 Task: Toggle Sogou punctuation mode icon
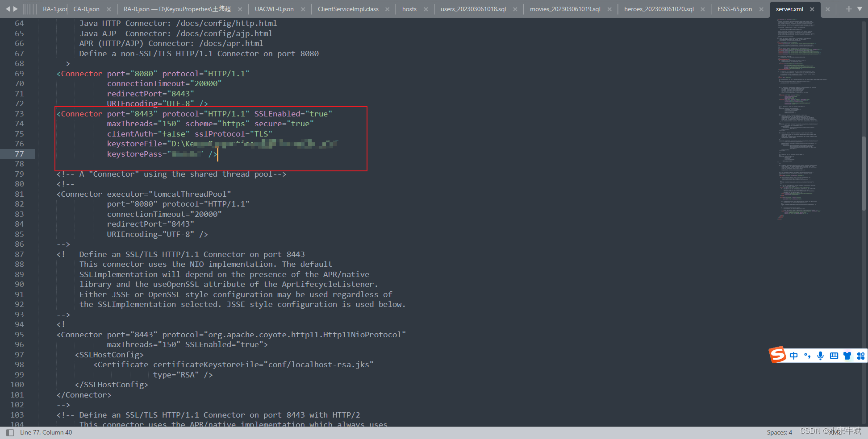tap(807, 356)
